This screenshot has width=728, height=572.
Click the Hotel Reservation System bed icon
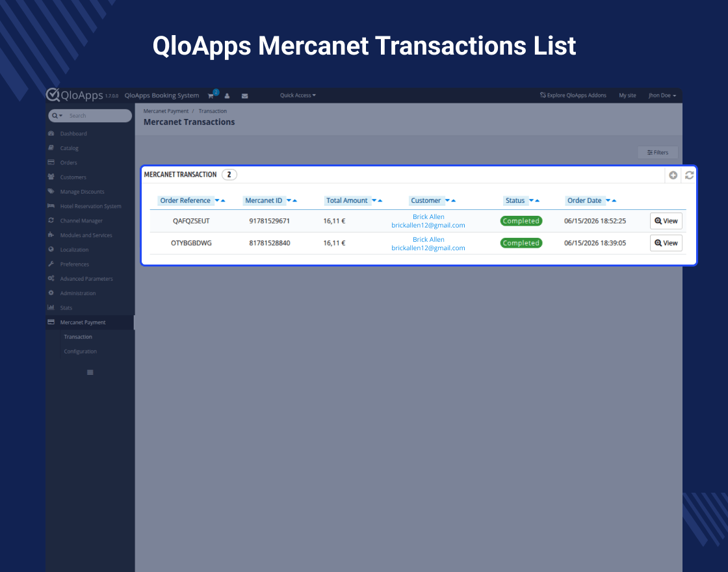51,205
